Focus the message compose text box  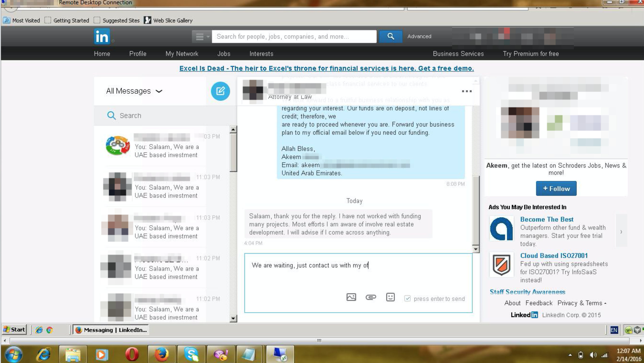coord(358,283)
